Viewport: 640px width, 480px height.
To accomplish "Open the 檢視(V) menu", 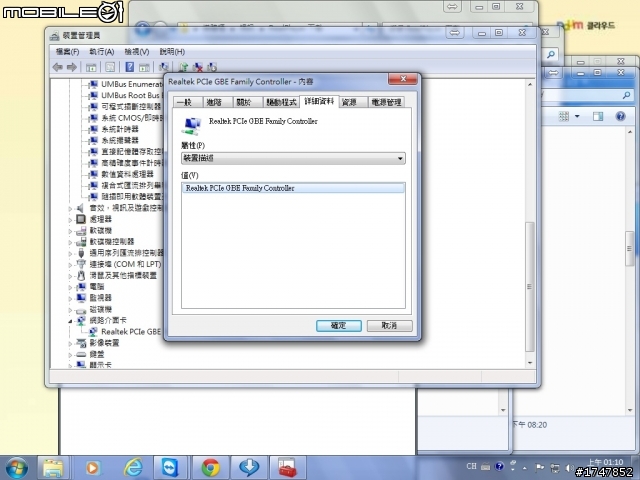I will [x=137, y=52].
